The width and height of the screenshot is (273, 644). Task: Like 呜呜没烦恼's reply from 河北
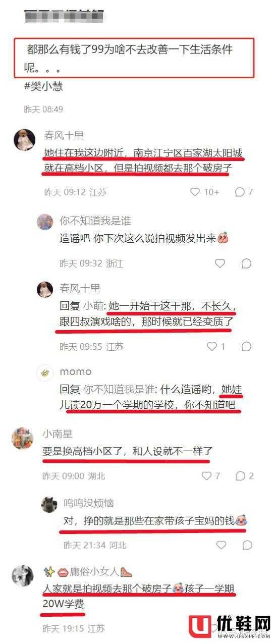tap(221, 545)
